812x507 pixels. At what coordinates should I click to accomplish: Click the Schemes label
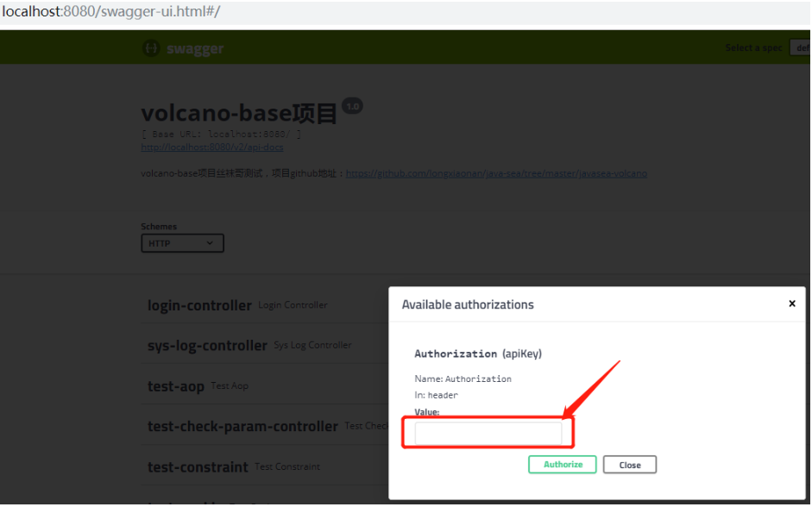click(x=159, y=227)
